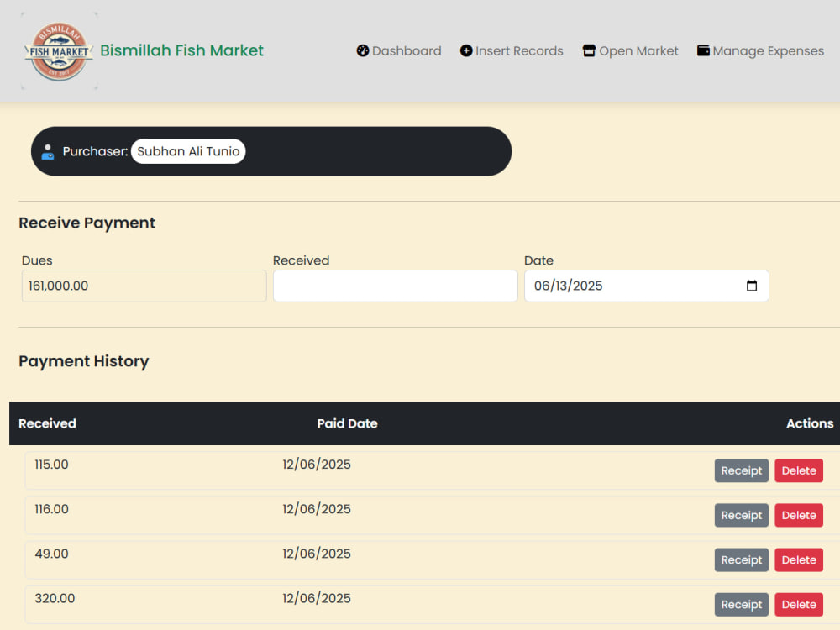
Task: Click the Insert Records plus icon
Action: [466, 51]
